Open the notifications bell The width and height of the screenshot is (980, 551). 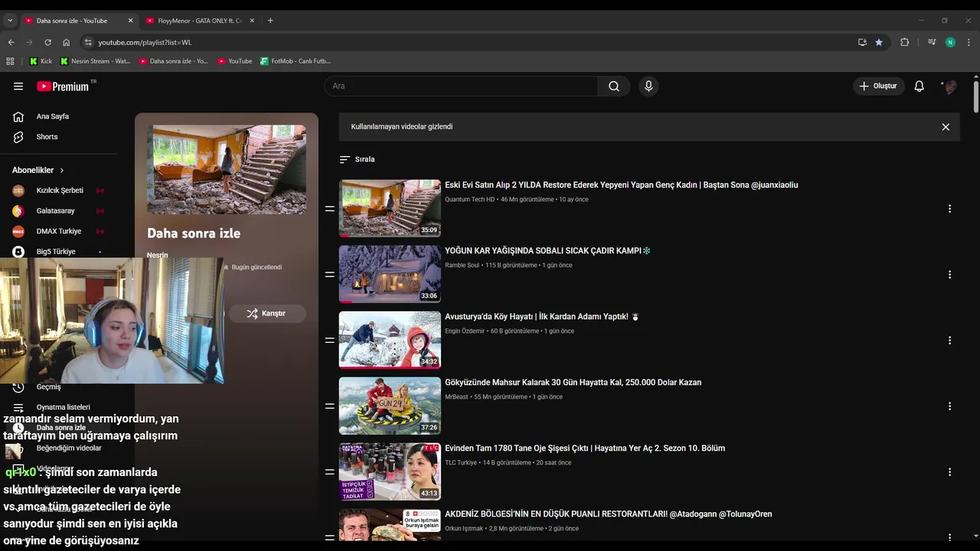pyautogui.click(x=919, y=86)
